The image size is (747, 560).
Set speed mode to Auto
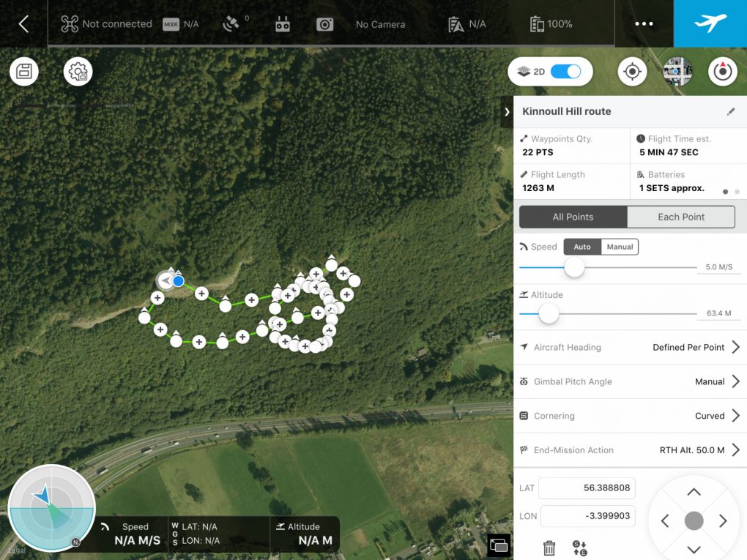pos(582,247)
